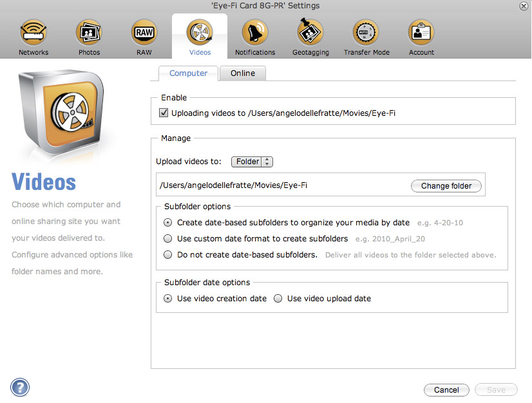Open the Transfer Mode dial icon
532x403 pixels.
[366, 32]
